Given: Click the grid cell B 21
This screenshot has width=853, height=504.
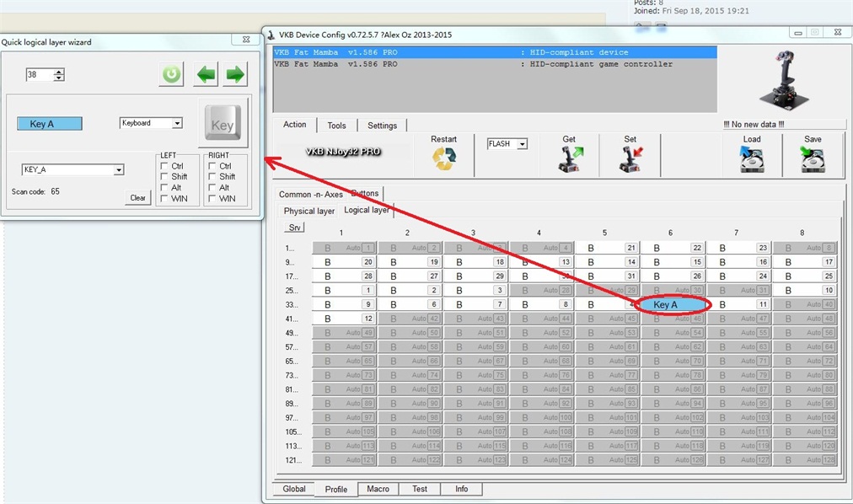Looking at the screenshot, I should tap(607, 248).
